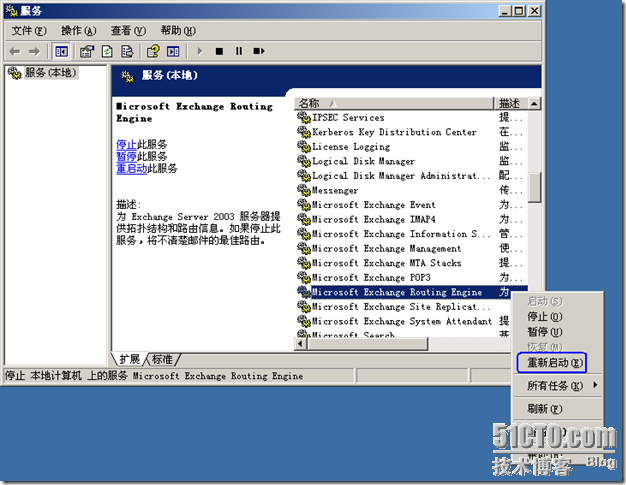Image resolution: width=626 pixels, height=485 pixels.
Task: Click vertical scrollbar up arrow
Action: [x=534, y=103]
